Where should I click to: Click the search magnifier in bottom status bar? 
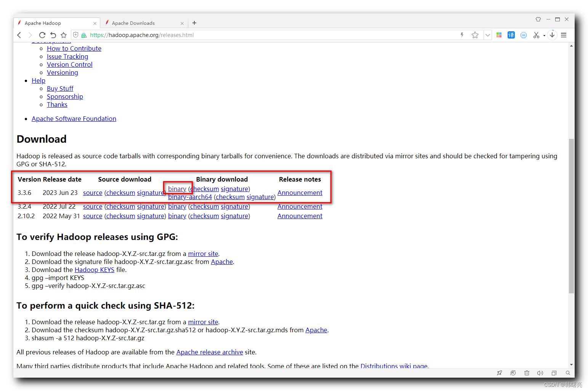(567, 373)
